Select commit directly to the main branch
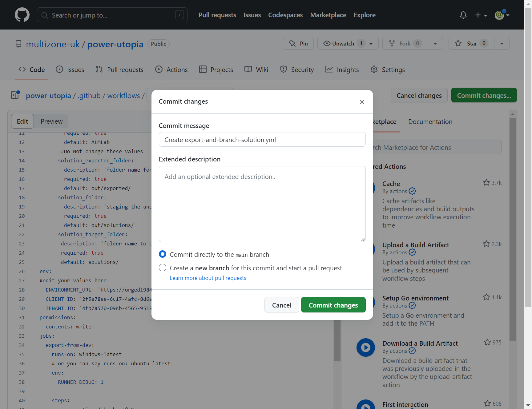 point(162,254)
